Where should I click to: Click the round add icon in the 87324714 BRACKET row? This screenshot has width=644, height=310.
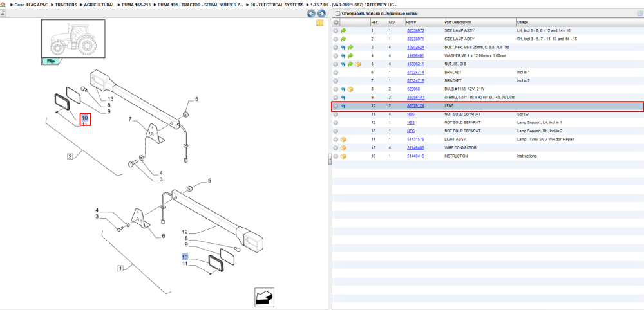point(336,72)
